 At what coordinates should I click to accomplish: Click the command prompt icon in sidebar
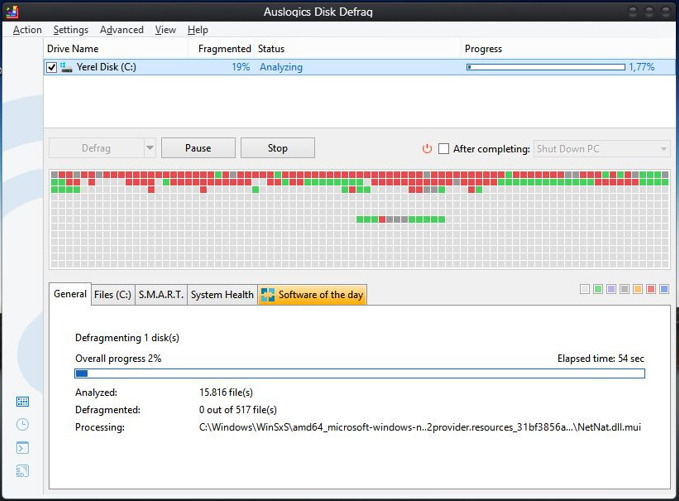22,448
